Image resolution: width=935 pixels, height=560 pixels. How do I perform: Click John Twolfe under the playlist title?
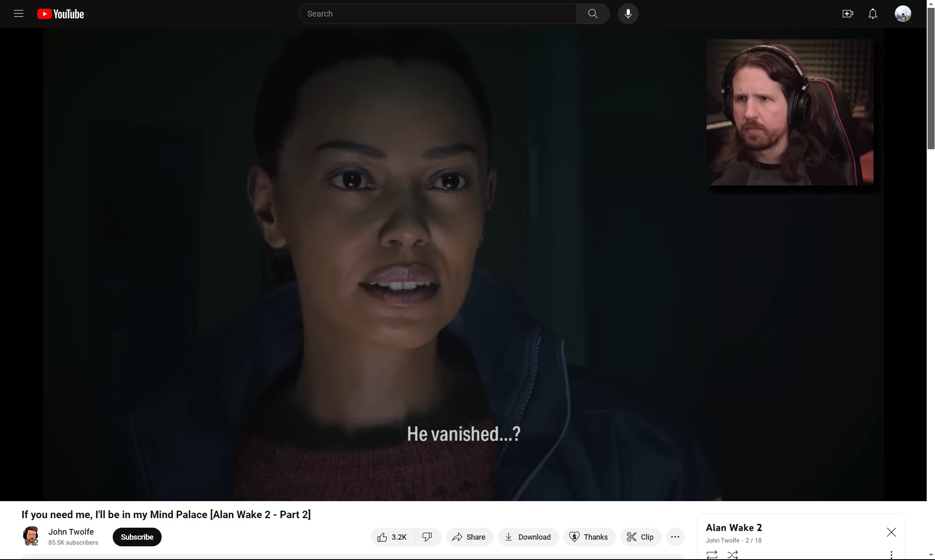click(722, 540)
